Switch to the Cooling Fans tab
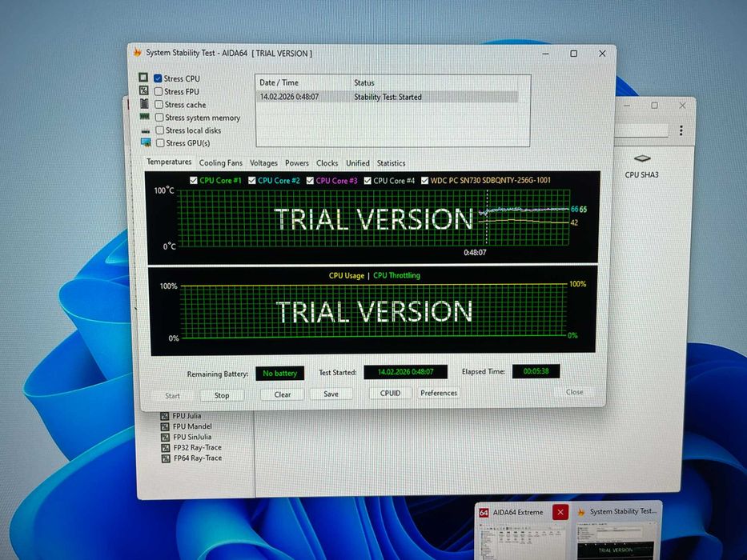This screenshot has height=560, width=747. pos(220,163)
